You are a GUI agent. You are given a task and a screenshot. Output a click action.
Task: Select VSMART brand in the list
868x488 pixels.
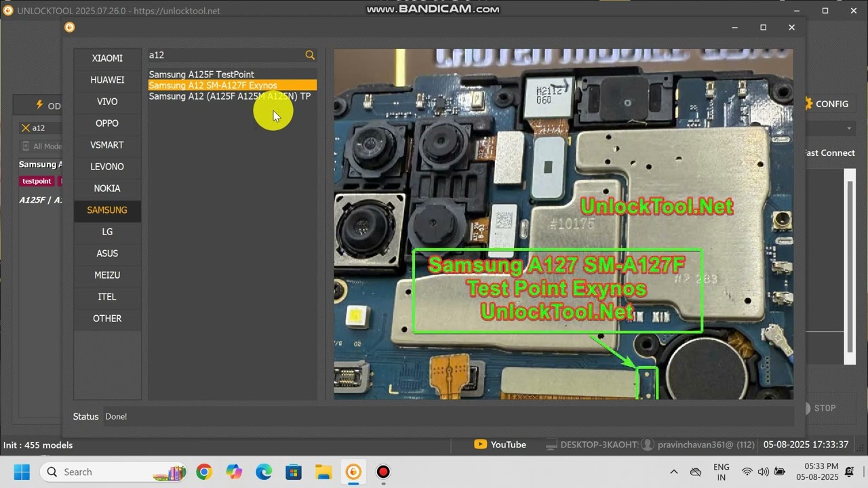tap(107, 145)
